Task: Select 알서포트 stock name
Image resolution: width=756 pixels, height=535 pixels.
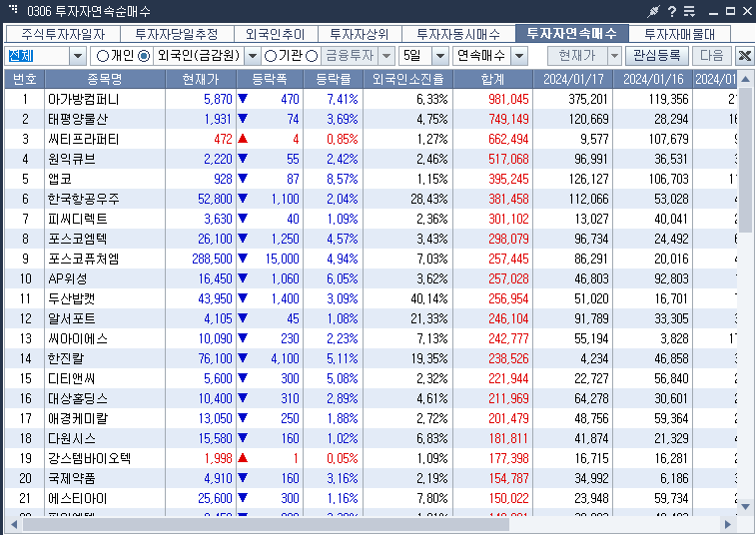Action: (x=71, y=319)
